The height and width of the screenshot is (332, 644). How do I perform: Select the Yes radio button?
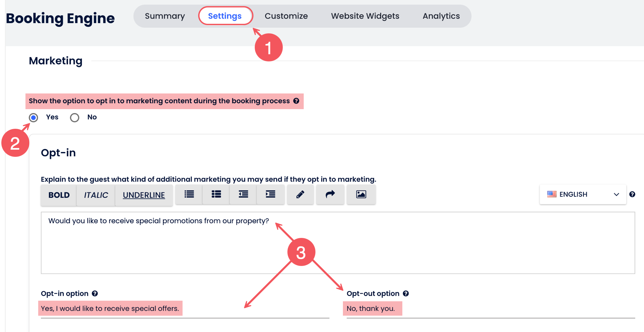click(x=33, y=117)
